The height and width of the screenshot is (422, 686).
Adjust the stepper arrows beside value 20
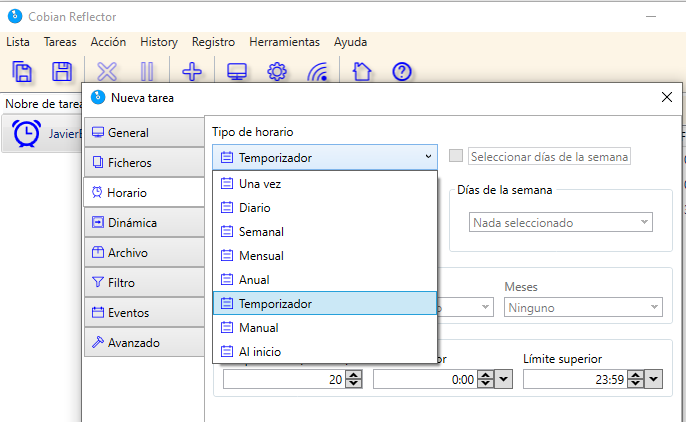pos(354,379)
